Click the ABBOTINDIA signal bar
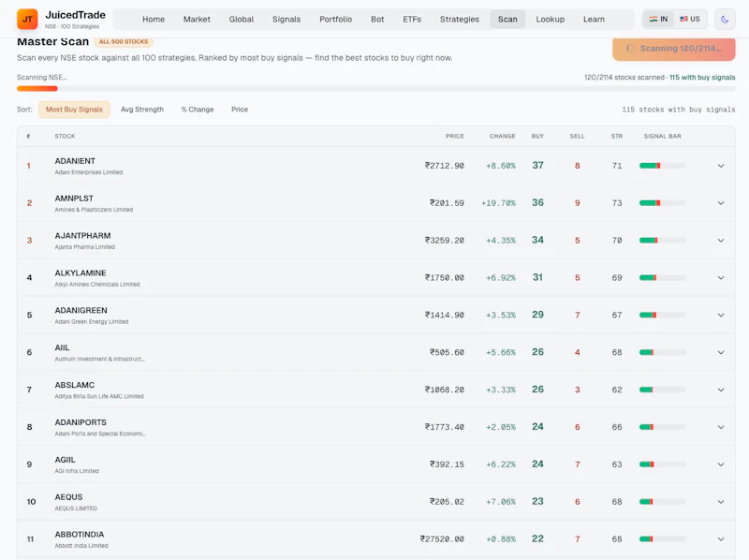The width and height of the screenshot is (749, 560). pyautogui.click(x=662, y=539)
